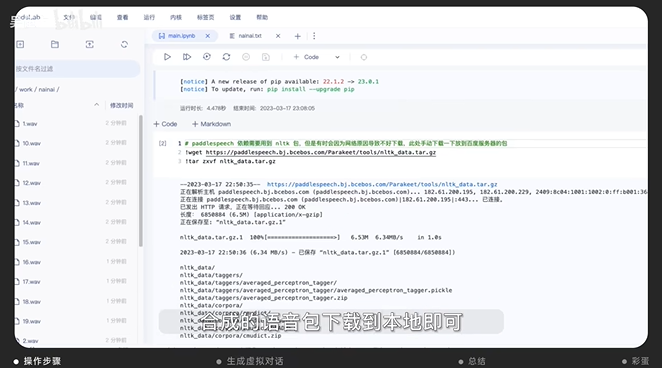Run the selected notebook cell
Image resolution: width=662 pixels, height=368 pixels.
click(167, 57)
